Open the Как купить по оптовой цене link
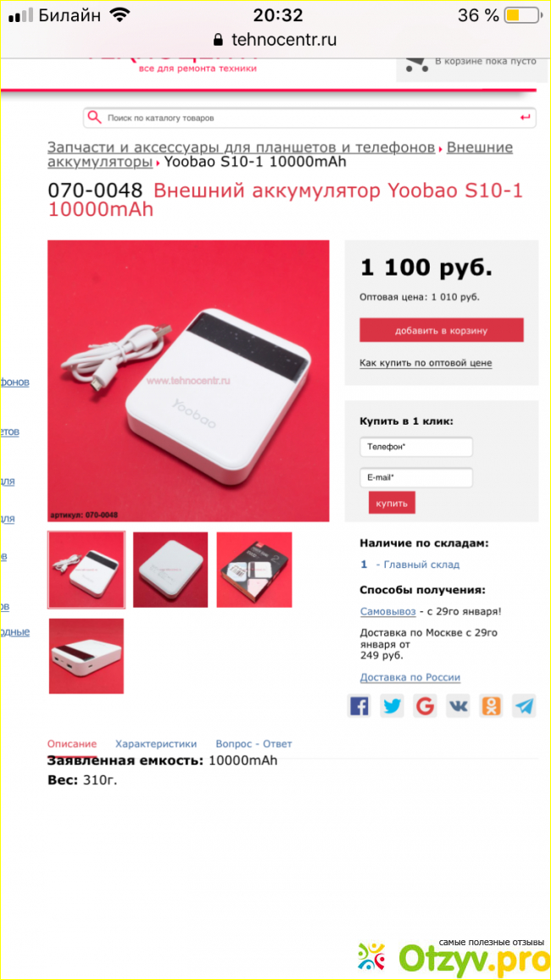Image resolution: width=551 pixels, height=980 pixels. tap(426, 363)
